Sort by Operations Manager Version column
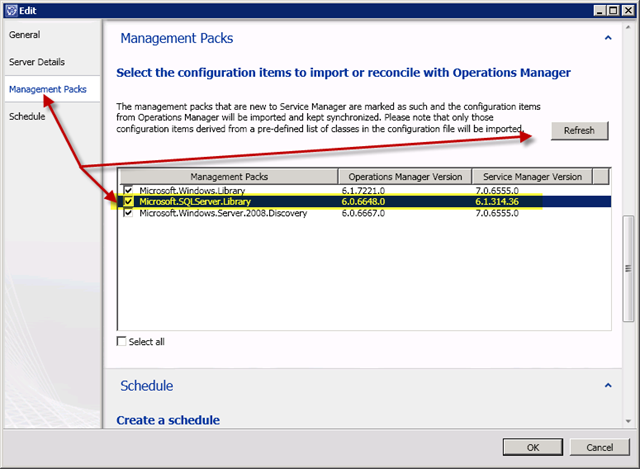Screen dimensions: 640x469 click(403, 176)
